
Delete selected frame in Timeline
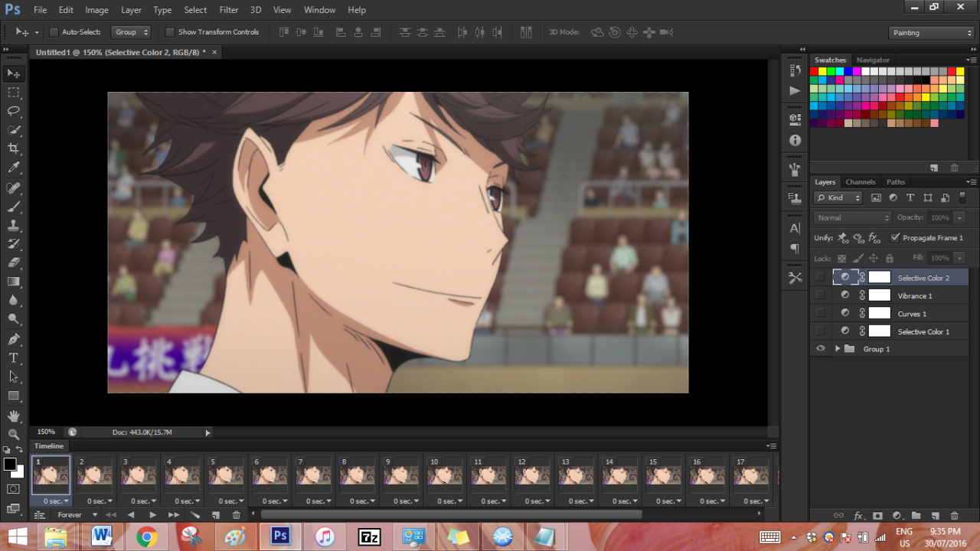point(236,515)
